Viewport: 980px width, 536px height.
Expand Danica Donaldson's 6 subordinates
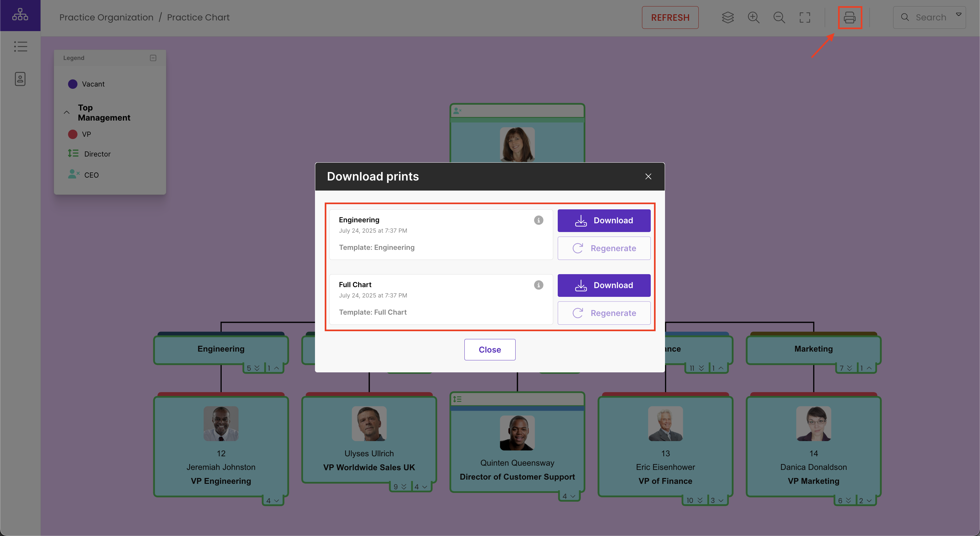click(845, 501)
